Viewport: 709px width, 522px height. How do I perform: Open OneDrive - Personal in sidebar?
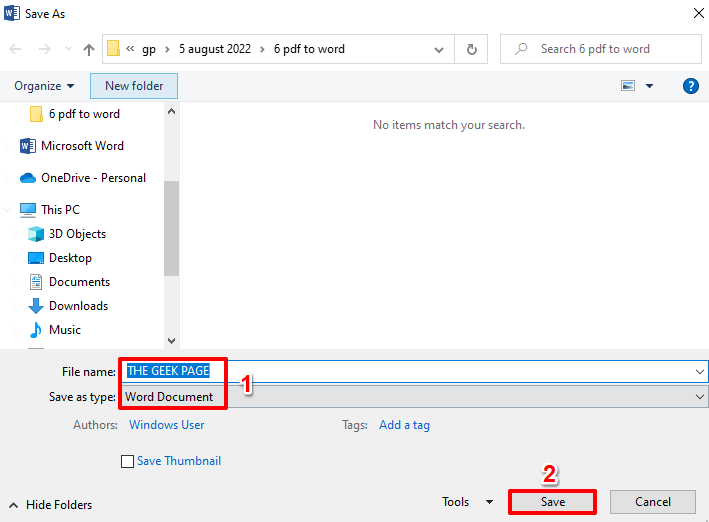tap(93, 178)
